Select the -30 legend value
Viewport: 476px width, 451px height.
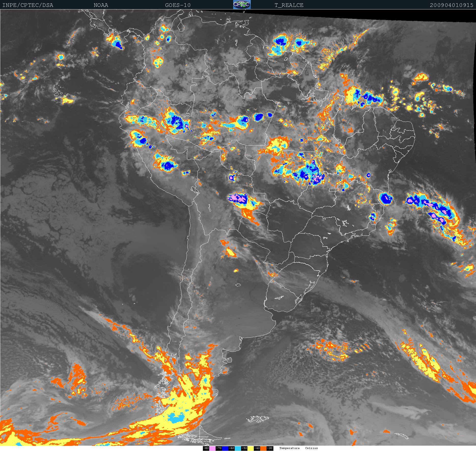[x=270, y=448]
